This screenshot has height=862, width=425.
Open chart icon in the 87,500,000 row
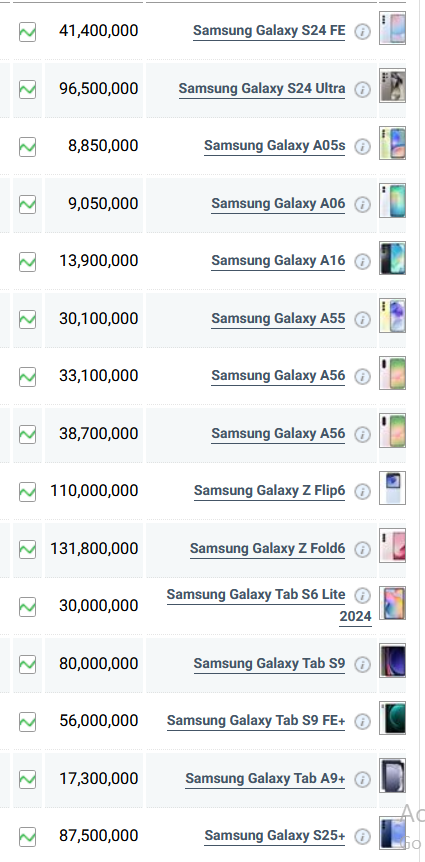(27, 836)
